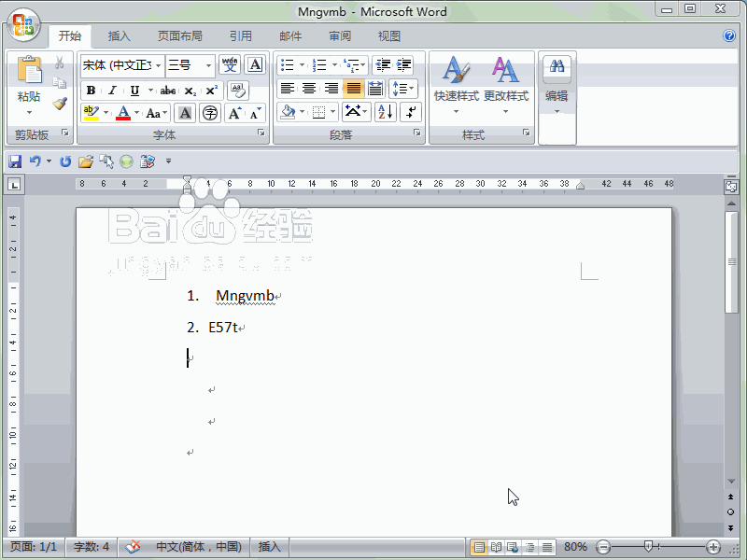Click the 插入 mode status button
This screenshot has height=560, width=747.
click(x=269, y=547)
